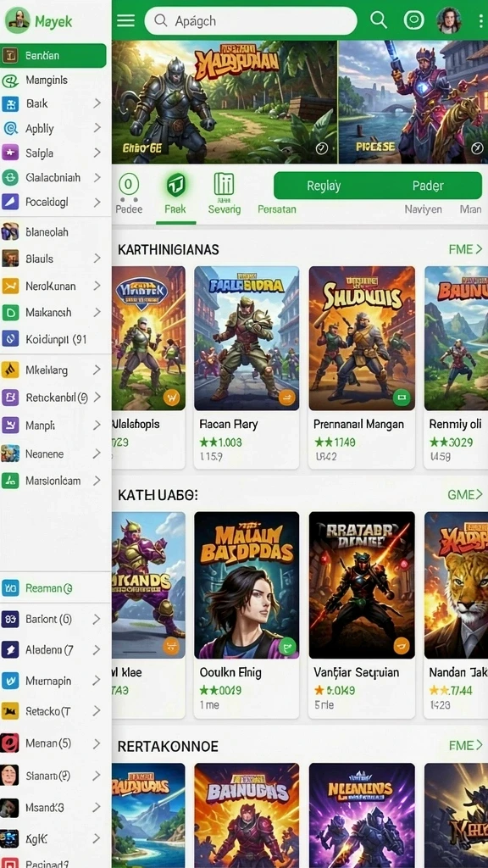
Task: Open the Koidunpil (91 sidebar entry
Action: click(x=55, y=339)
